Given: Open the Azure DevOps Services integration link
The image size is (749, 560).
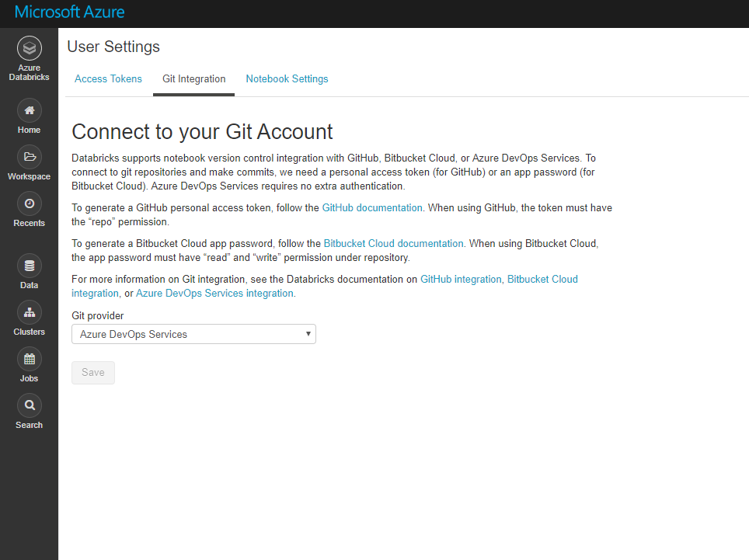Looking at the screenshot, I should point(215,293).
